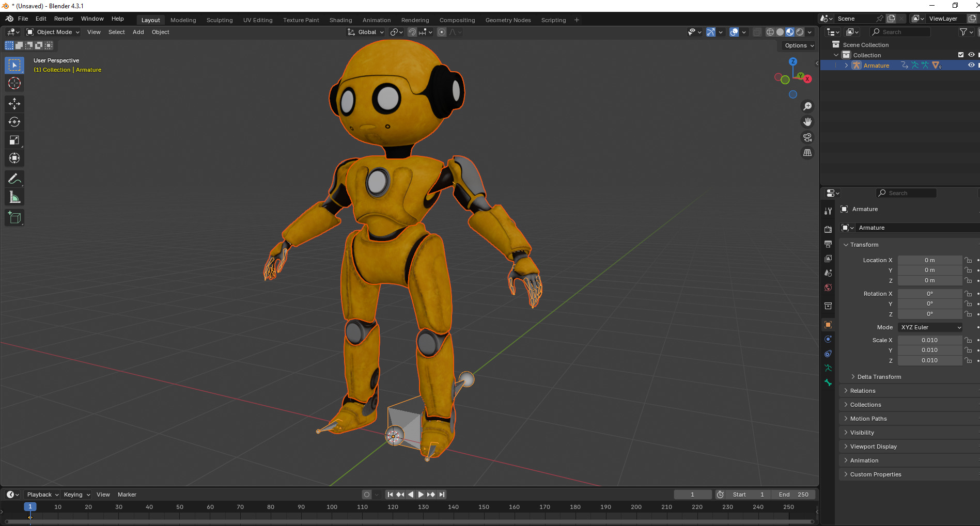980x526 pixels.
Task: Click the timeline Marker menu
Action: [x=127, y=495]
